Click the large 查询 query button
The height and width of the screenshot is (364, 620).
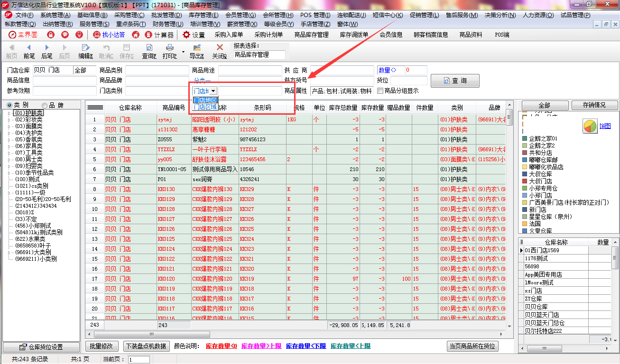(455, 81)
